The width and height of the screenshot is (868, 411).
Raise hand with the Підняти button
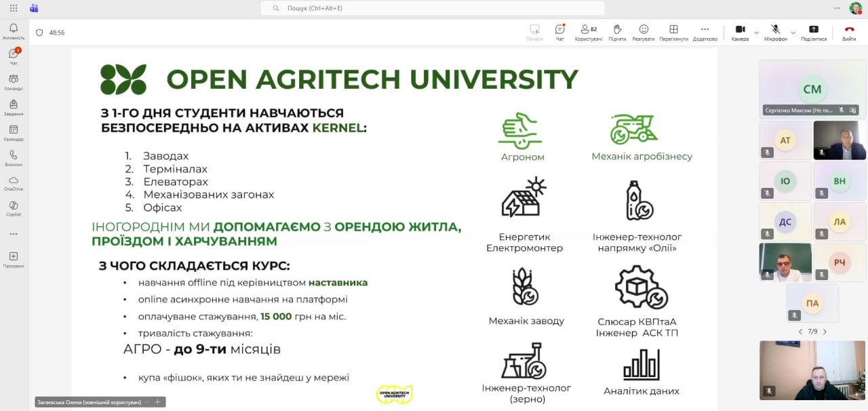[617, 32]
